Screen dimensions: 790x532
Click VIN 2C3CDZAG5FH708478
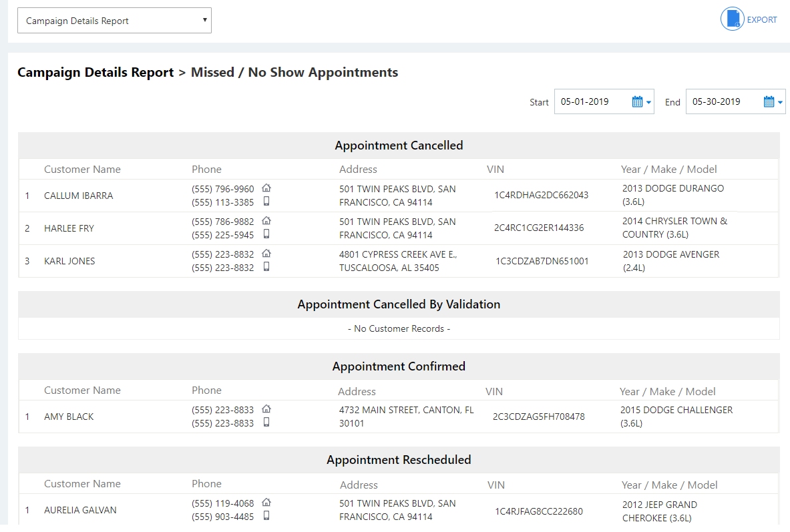(539, 417)
